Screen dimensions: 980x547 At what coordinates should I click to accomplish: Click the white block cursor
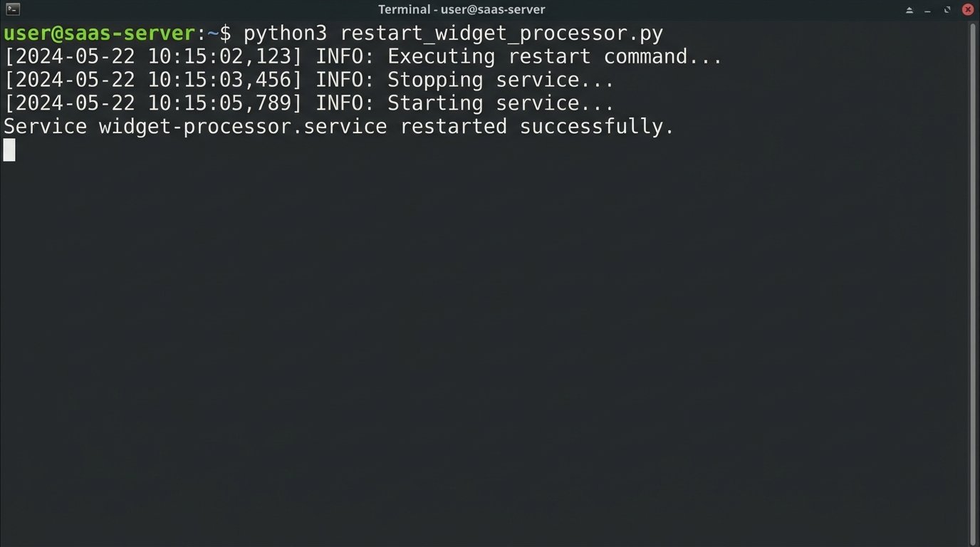click(9, 150)
